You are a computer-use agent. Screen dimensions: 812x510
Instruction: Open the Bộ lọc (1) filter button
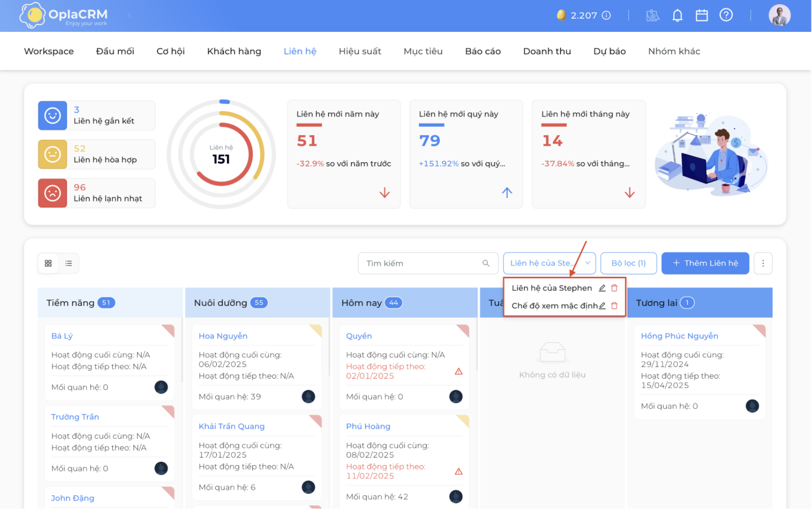628,263
